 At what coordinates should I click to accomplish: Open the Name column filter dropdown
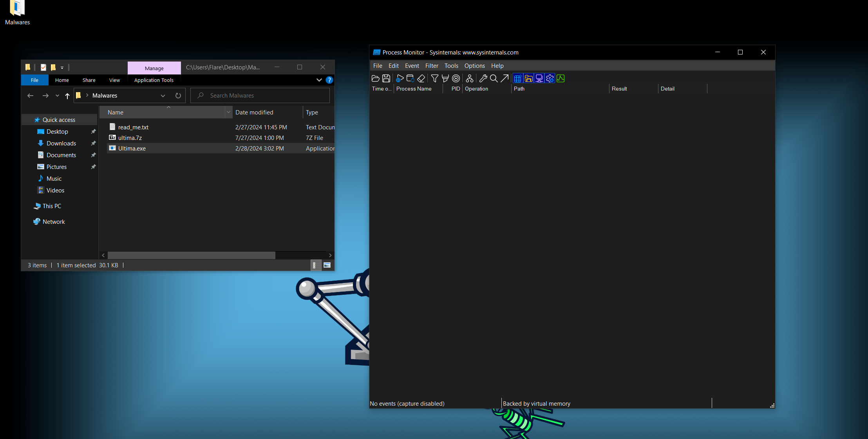[x=228, y=112]
